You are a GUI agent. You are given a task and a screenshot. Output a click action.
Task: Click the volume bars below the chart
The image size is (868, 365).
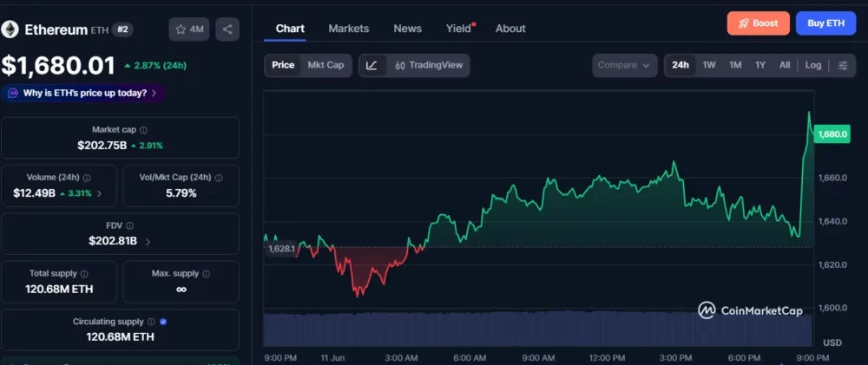coord(538,329)
